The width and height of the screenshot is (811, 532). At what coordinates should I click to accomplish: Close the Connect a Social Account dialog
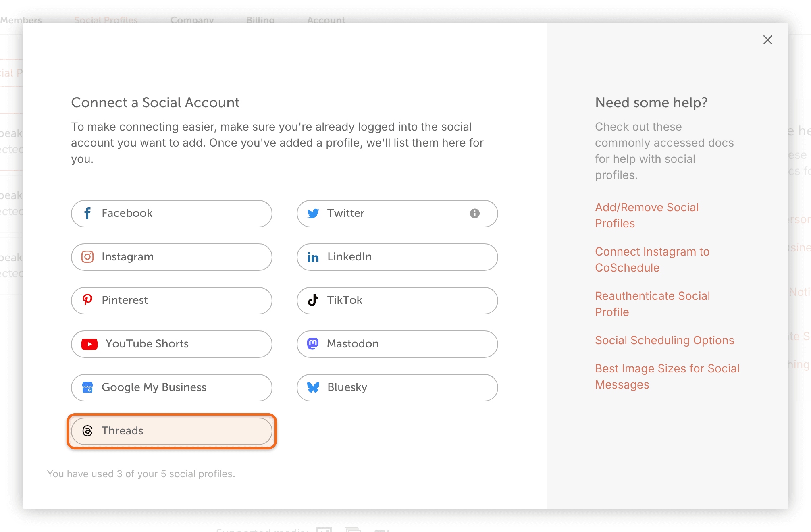tap(768, 40)
